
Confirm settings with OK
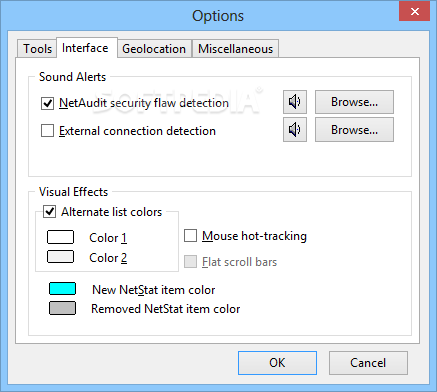click(x=277, y=363)
